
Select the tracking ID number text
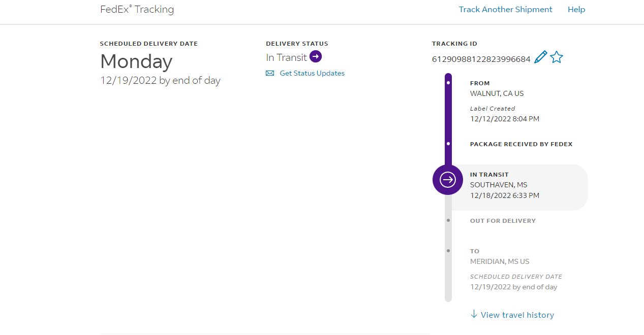(x=481, y=59)
